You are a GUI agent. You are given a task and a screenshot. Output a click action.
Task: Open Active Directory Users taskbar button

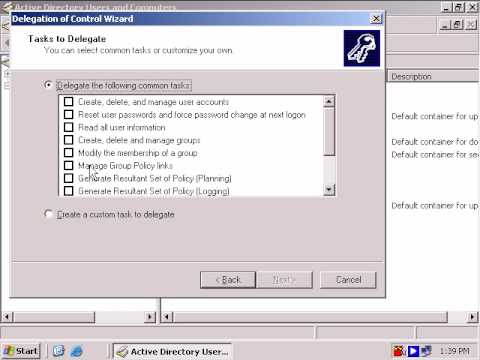172,351
